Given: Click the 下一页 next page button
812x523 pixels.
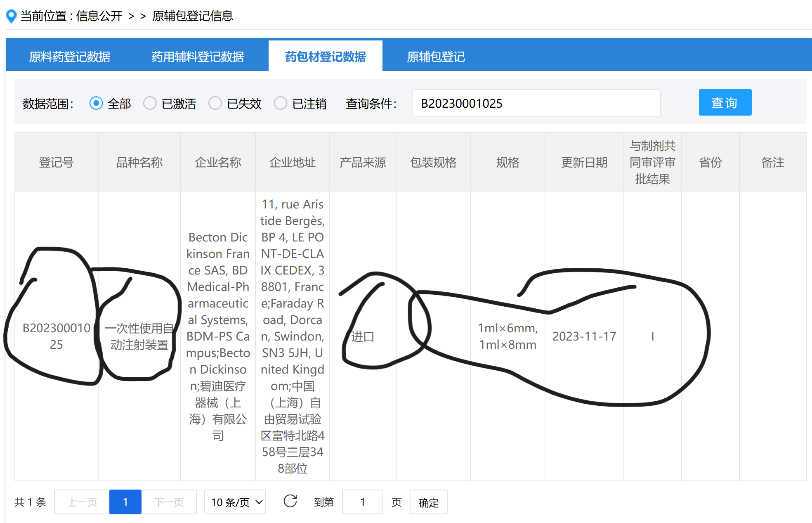Looking at the screenshot, I should (x=169, y=502).
